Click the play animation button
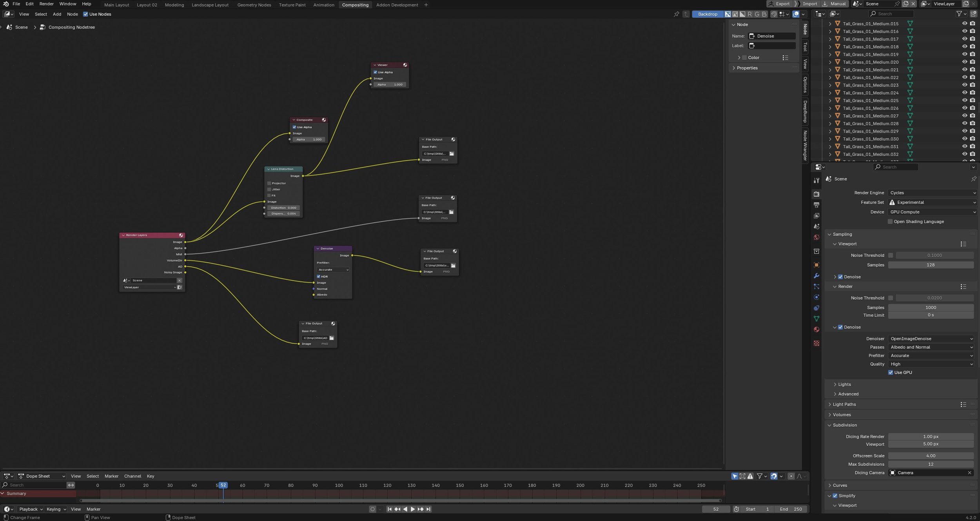 (413, 509)
